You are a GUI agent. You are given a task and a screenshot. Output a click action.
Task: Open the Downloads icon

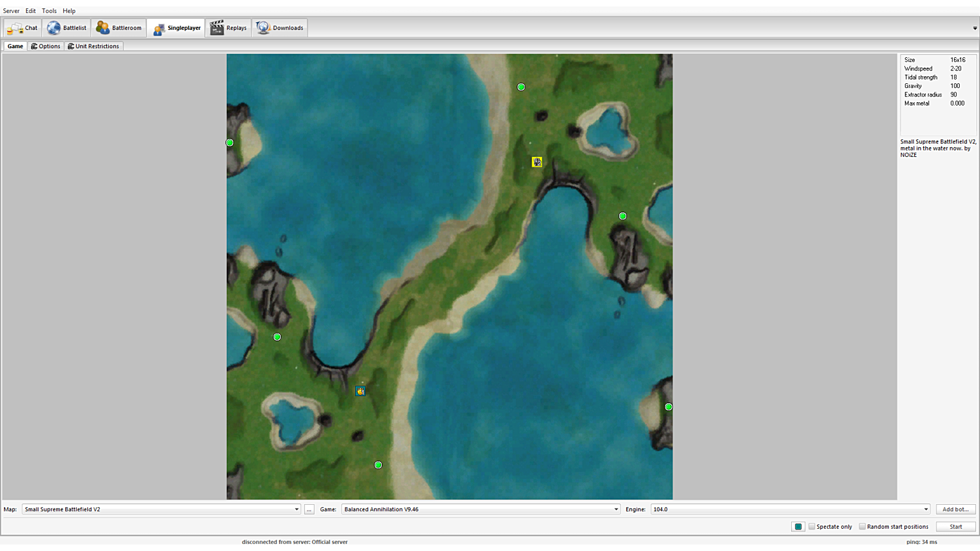pos(263,28)
